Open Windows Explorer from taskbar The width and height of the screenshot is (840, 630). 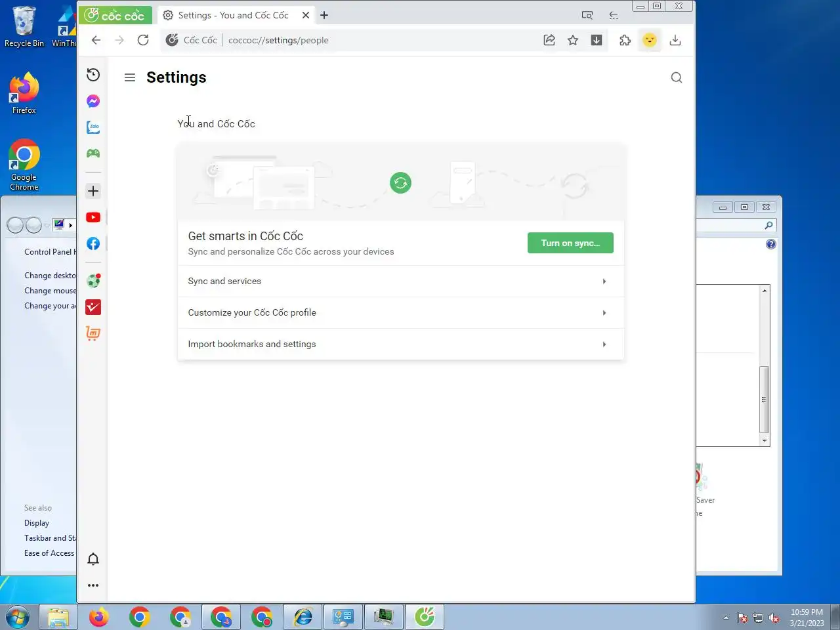tap(58, 618)
